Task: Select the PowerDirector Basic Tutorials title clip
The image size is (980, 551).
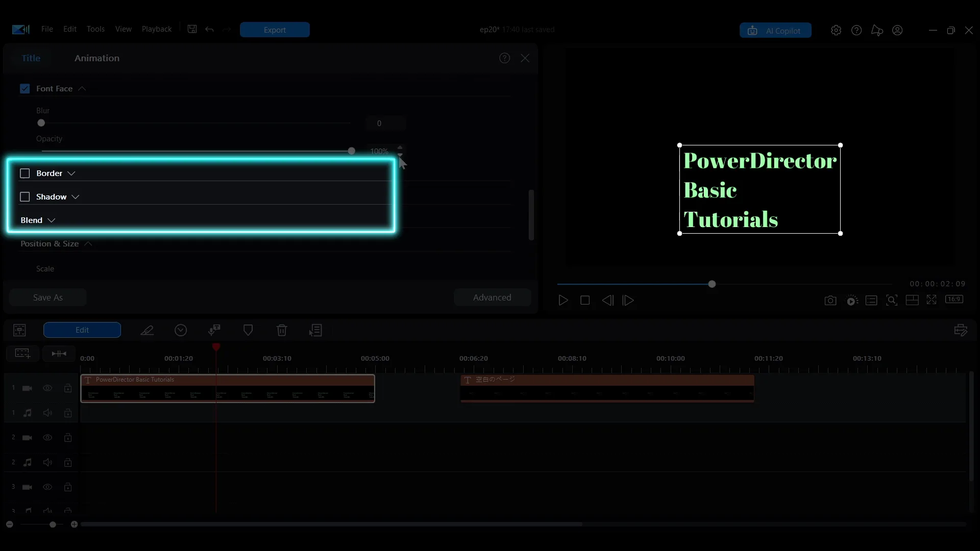Action: click(x=228, y=388)
